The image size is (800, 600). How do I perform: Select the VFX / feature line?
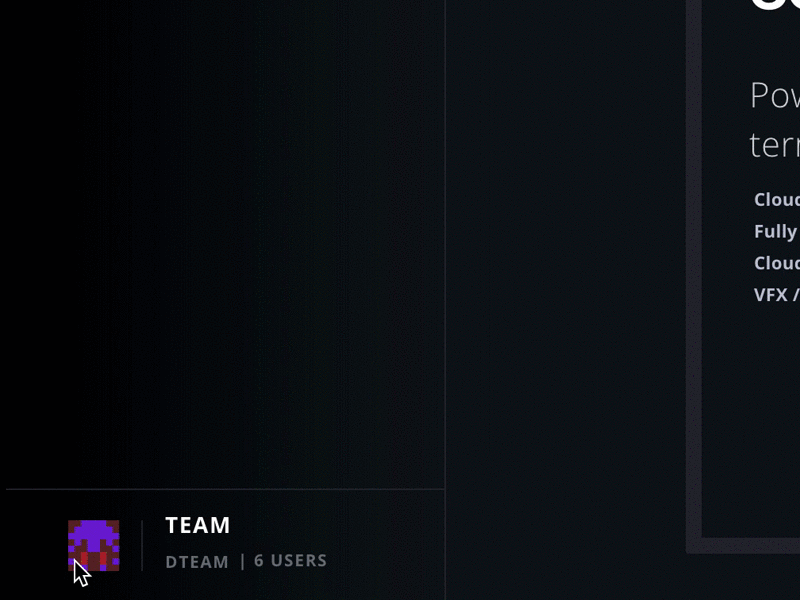pyautogui.click(x=777, y=295)
